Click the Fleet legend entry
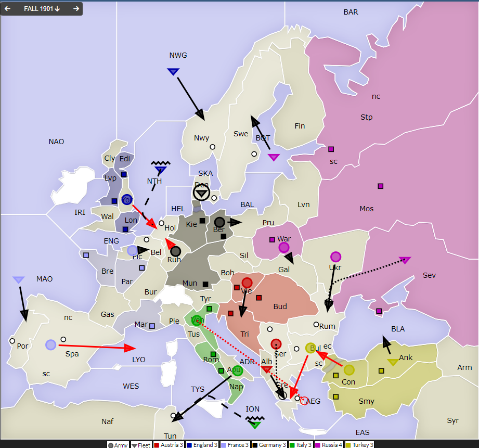Image resolution: width=479 pixels, height=448 pixels. [x=141, y=445]
